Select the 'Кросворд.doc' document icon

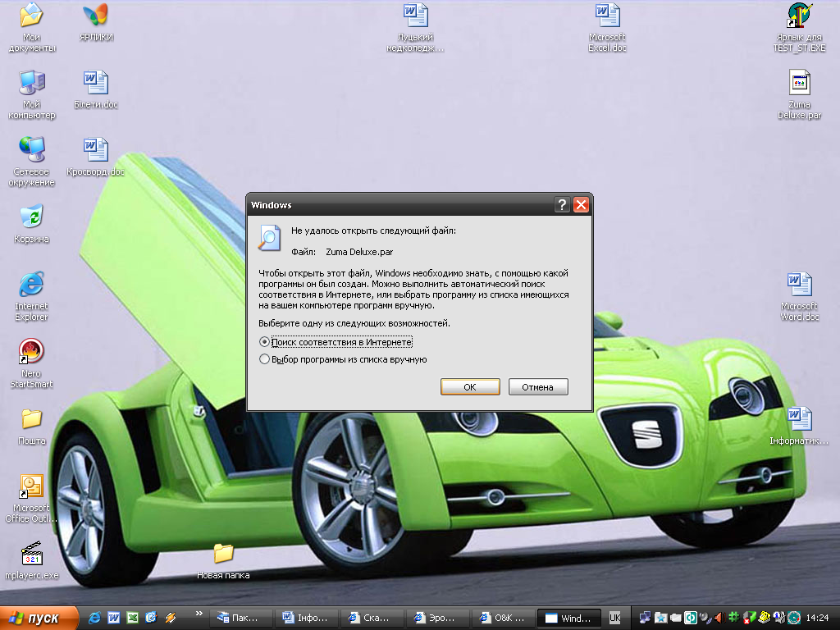pos(96,157)
